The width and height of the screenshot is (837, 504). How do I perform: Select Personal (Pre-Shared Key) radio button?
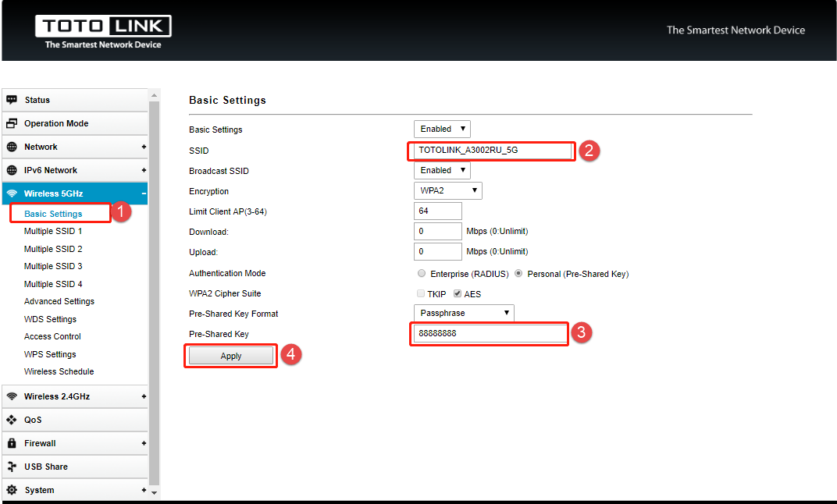coord(518,274)
